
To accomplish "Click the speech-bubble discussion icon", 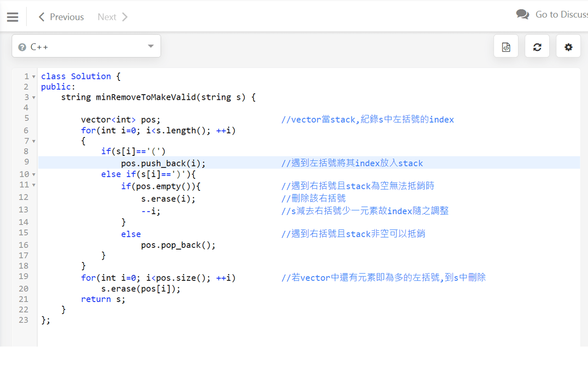I will click(522, 14).
